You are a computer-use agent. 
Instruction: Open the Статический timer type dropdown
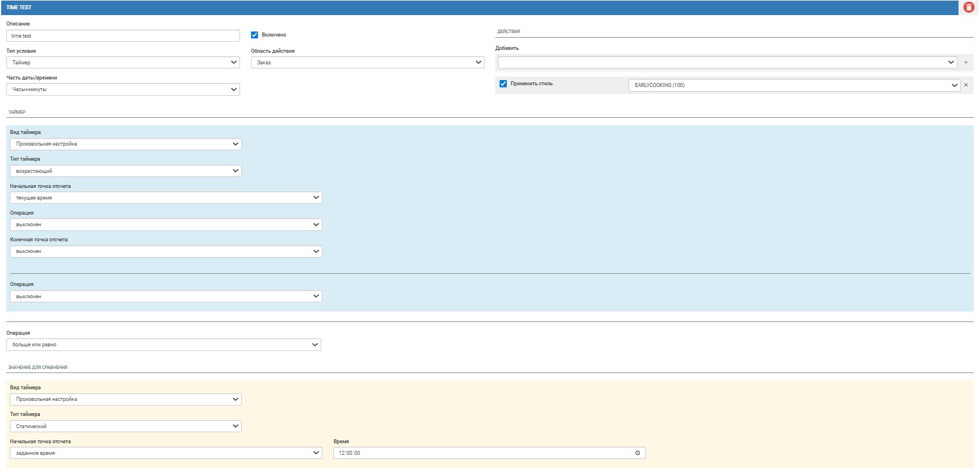125,426
